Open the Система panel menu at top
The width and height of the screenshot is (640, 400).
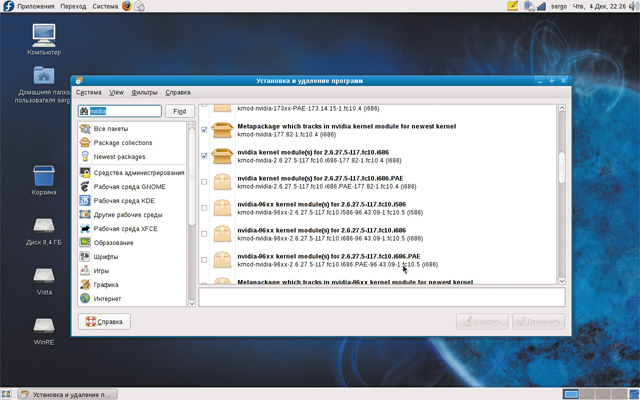(105, 6)
